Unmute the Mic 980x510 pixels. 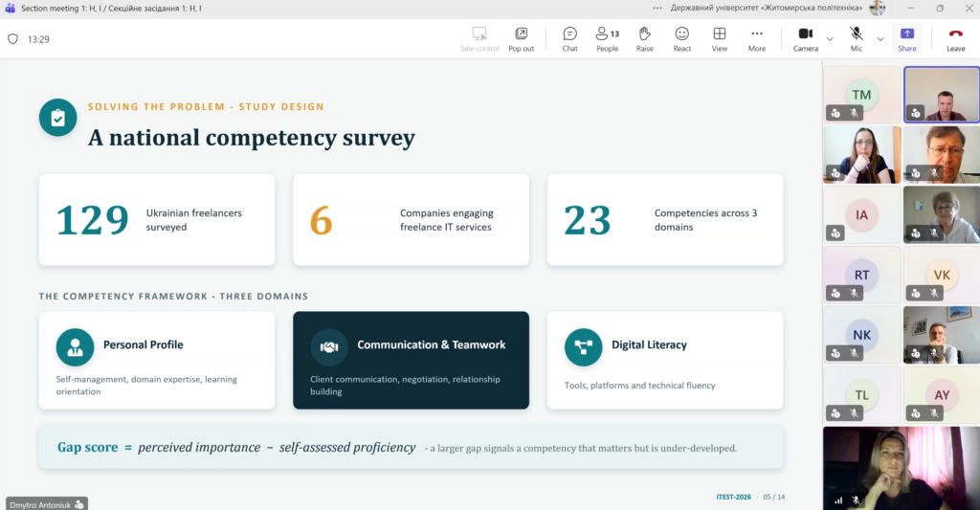(857, 38)
